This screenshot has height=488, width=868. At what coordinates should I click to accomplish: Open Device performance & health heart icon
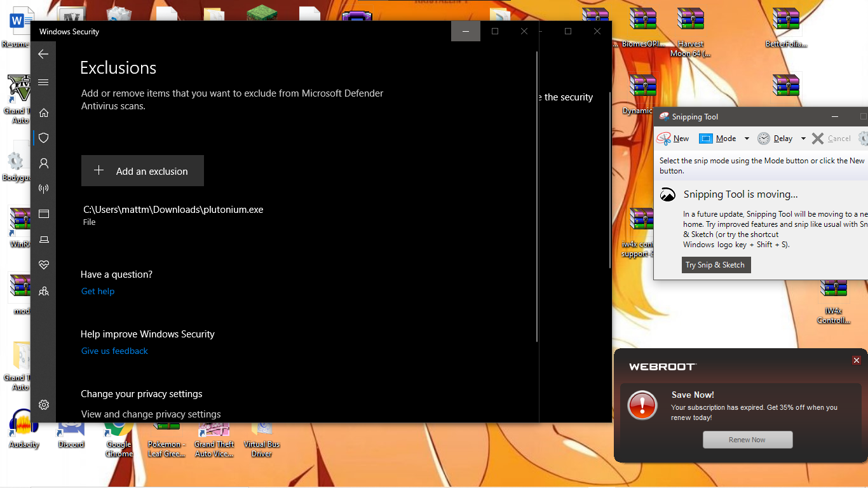pyautogui.click(x=44, y=265)
